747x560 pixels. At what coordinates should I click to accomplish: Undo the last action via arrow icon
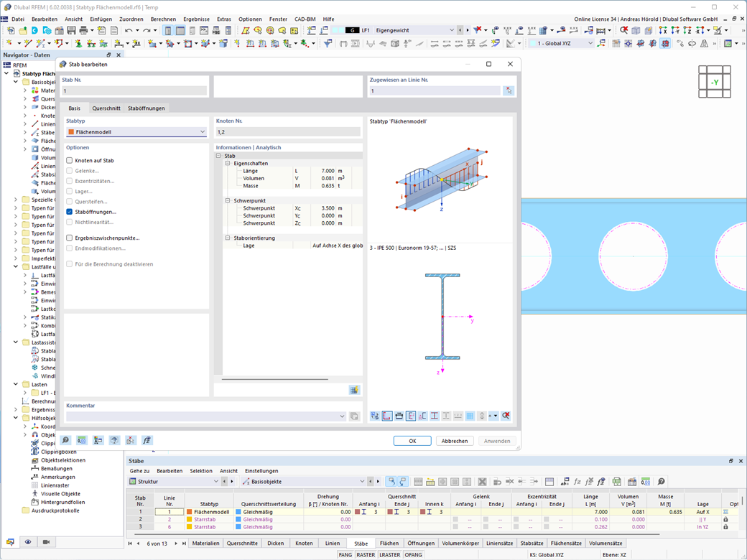coord(129,30)
